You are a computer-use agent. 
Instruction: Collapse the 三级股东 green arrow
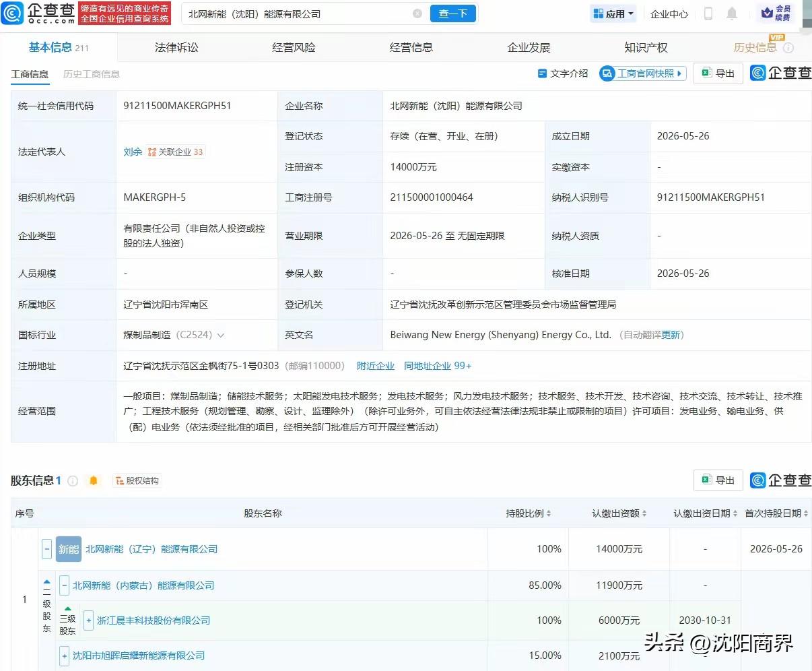point(67,609)
